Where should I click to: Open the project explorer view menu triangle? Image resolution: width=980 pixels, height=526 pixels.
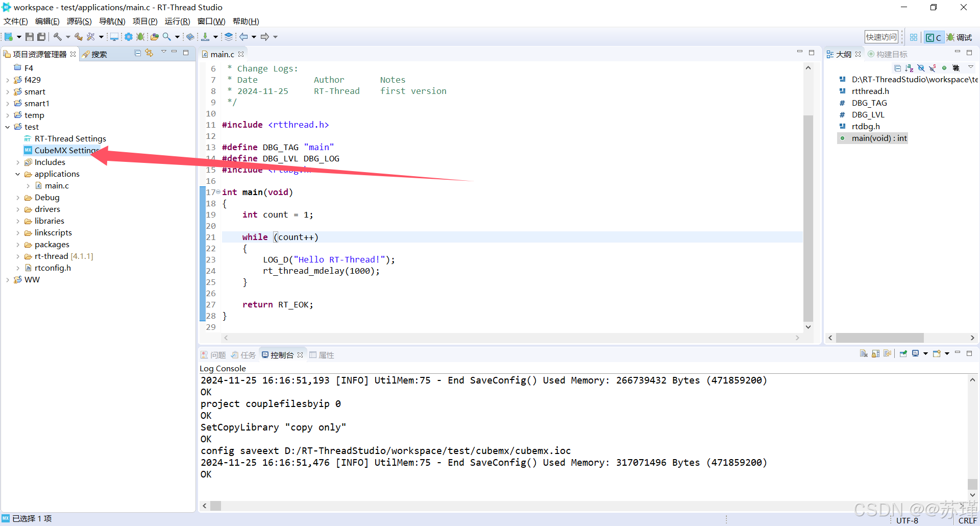(x=164, y=52)
